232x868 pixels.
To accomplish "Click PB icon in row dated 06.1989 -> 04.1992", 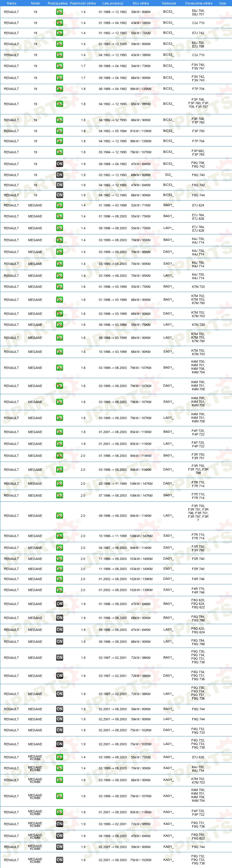I will point(60,89).
